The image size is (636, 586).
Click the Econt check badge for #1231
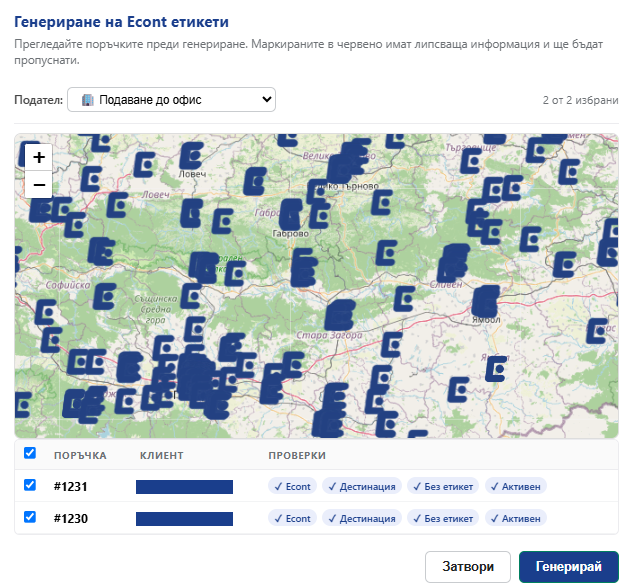point(292,486)
